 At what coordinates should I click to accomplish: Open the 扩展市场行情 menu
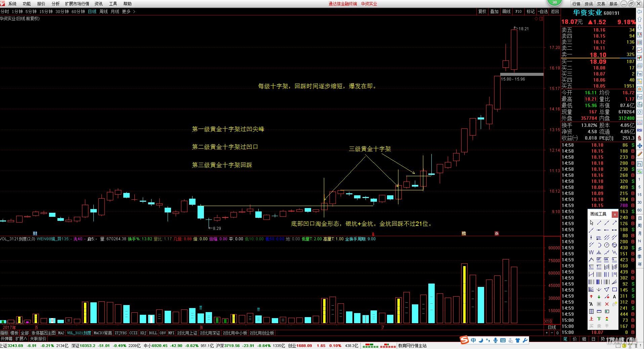point(77,4)
